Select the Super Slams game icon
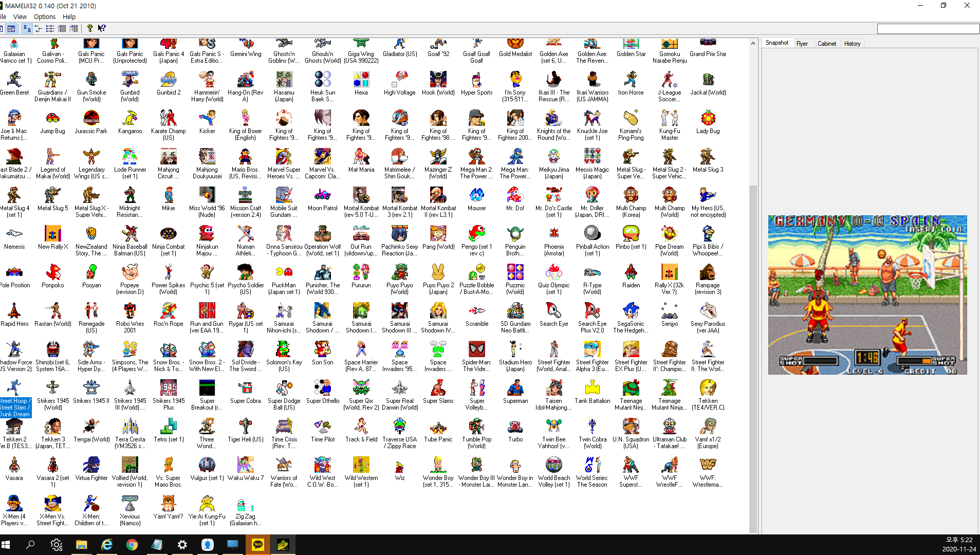This screenshot has width=980, height=555. click(x=438, y=388)
